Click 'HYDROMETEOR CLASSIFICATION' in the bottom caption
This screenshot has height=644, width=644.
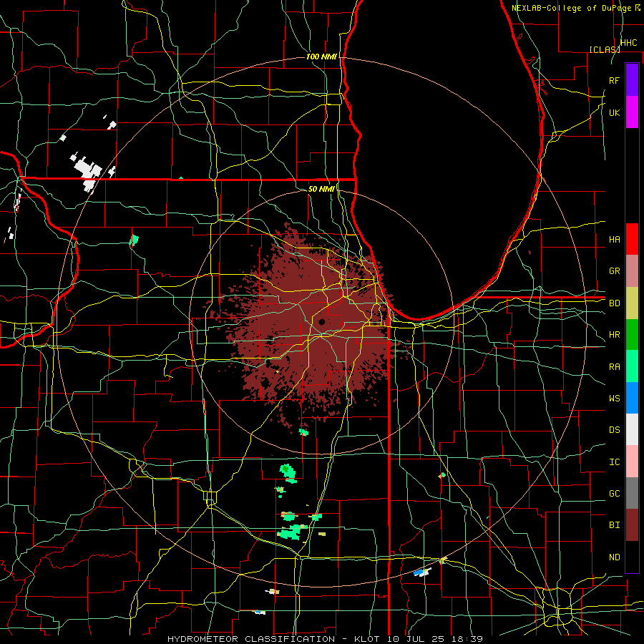(251, 639)
